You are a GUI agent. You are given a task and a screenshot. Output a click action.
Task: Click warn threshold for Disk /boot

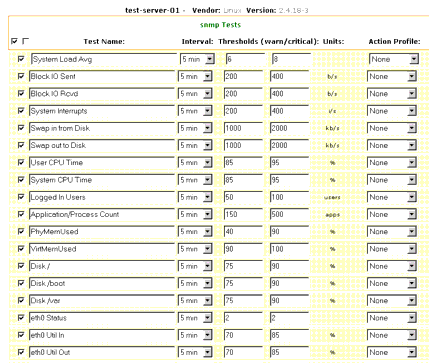[243, 284]
